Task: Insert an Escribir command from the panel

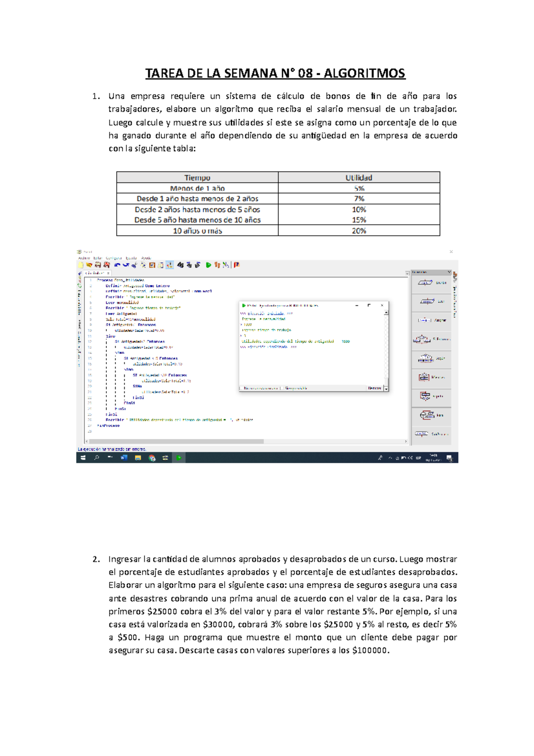Action: coord(431,283)
